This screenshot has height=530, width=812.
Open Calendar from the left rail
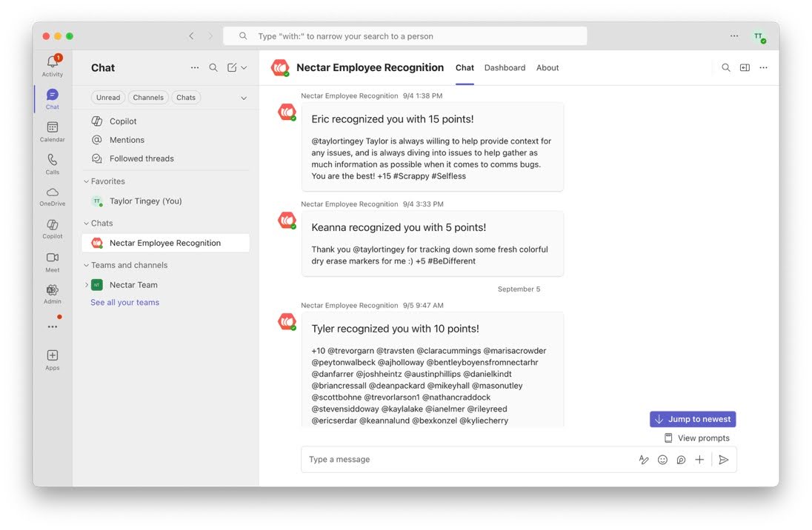click(x=52, y=128)
